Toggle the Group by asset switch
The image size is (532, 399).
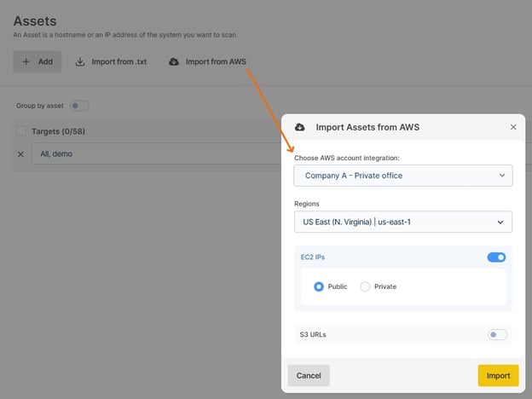click(78, 106)
